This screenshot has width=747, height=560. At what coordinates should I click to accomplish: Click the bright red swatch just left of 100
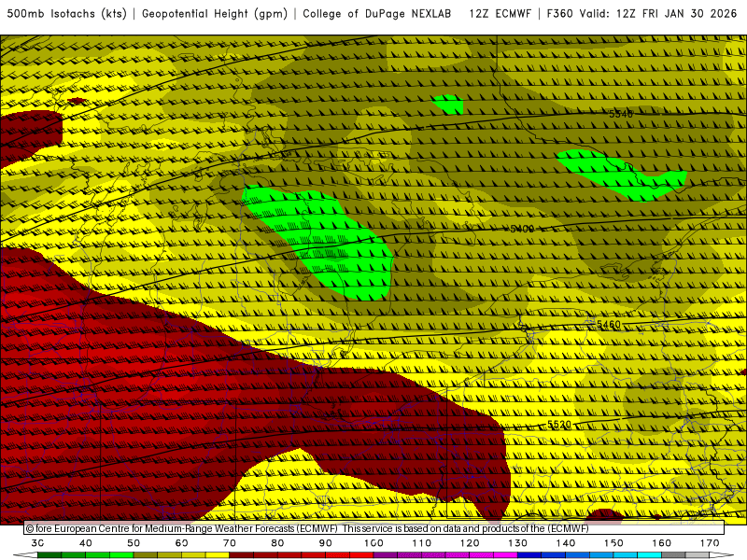[x=361, y=555]
